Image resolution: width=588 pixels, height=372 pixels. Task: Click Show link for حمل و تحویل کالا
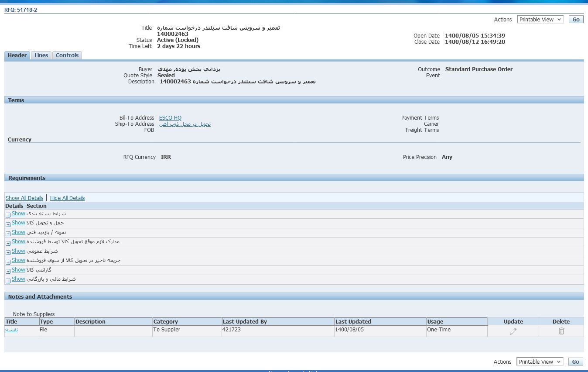click(18, 223)
